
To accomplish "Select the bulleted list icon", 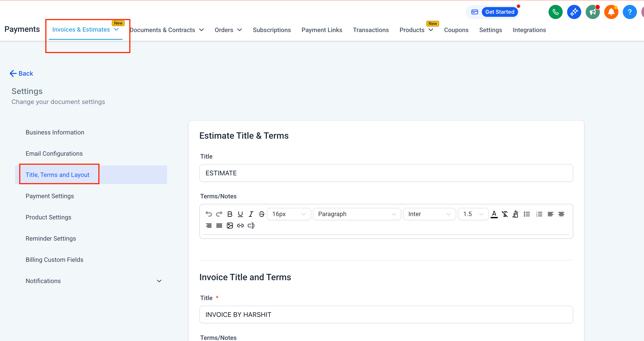I will [x=527, y=214].
